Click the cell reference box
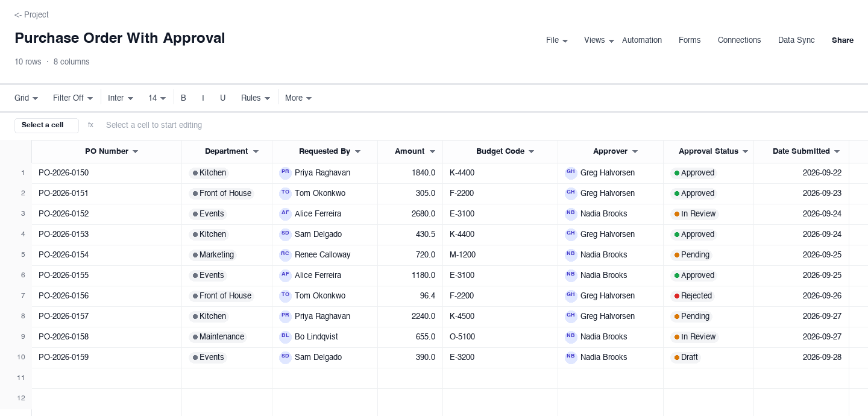Image resolution: width=868 pixels, height=416 pixels. tap(46, 125)
